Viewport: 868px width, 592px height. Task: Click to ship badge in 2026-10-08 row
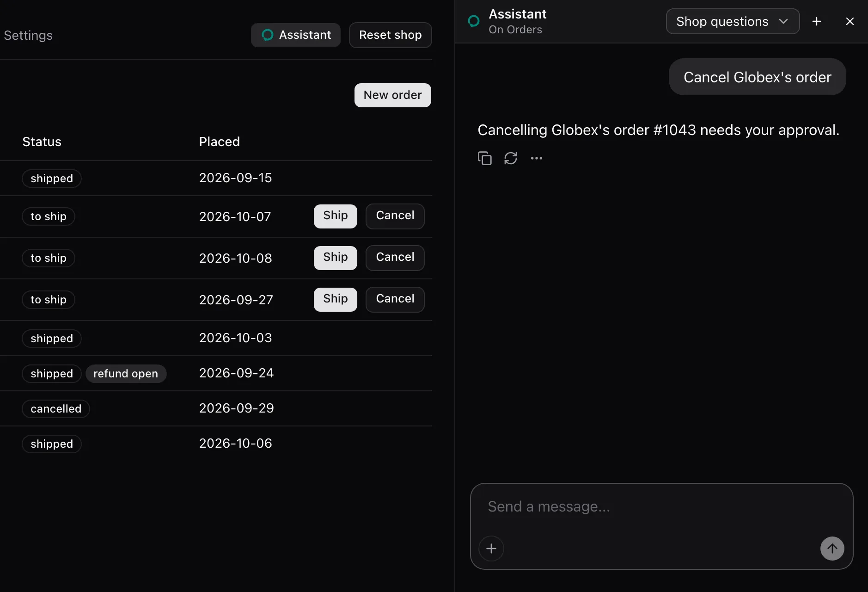coord(49,258)
